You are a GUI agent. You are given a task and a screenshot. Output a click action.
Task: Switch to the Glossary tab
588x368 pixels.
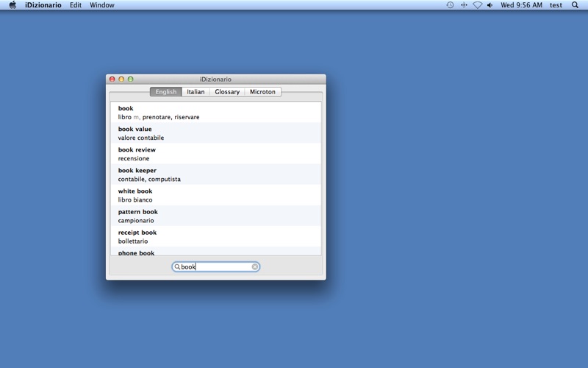click(227, 91)
